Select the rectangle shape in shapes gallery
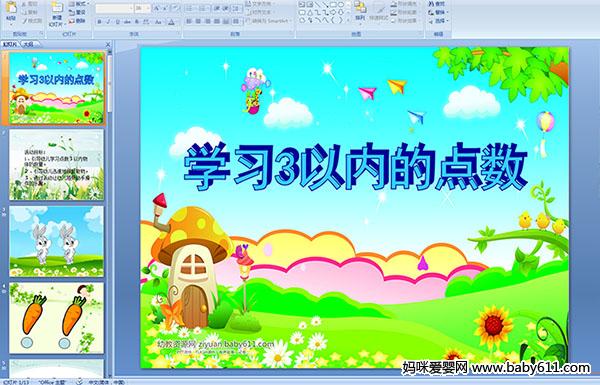600x385 pixels. coord(334,5)
